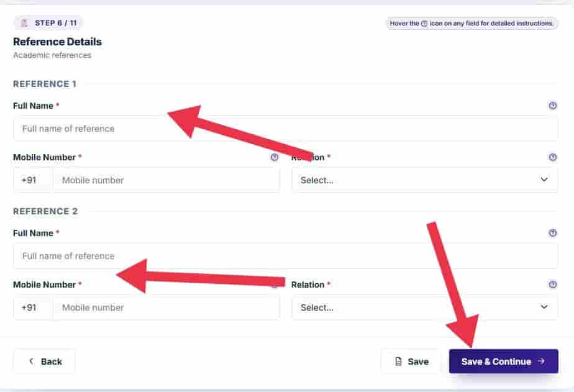Click the Save button
Image resolution: width=574 pixels, height=392 pixels.
click(x=411, y=362)
